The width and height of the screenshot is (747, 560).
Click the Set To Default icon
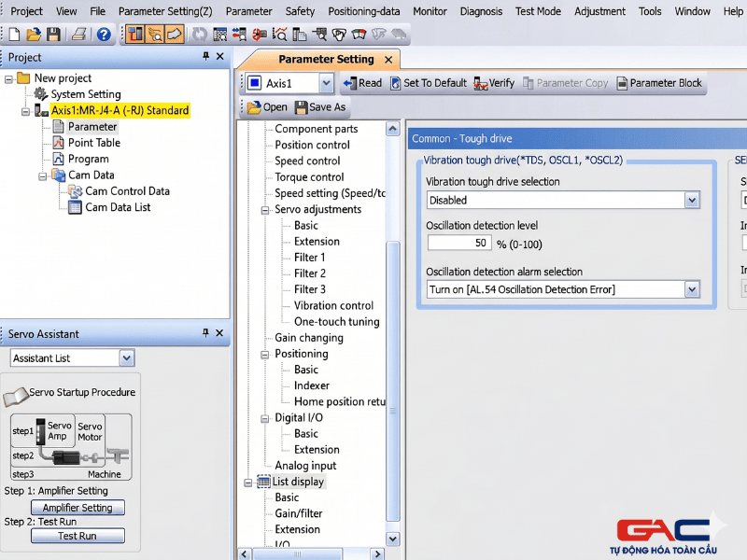pyautogui.click(x=397, y=83)
